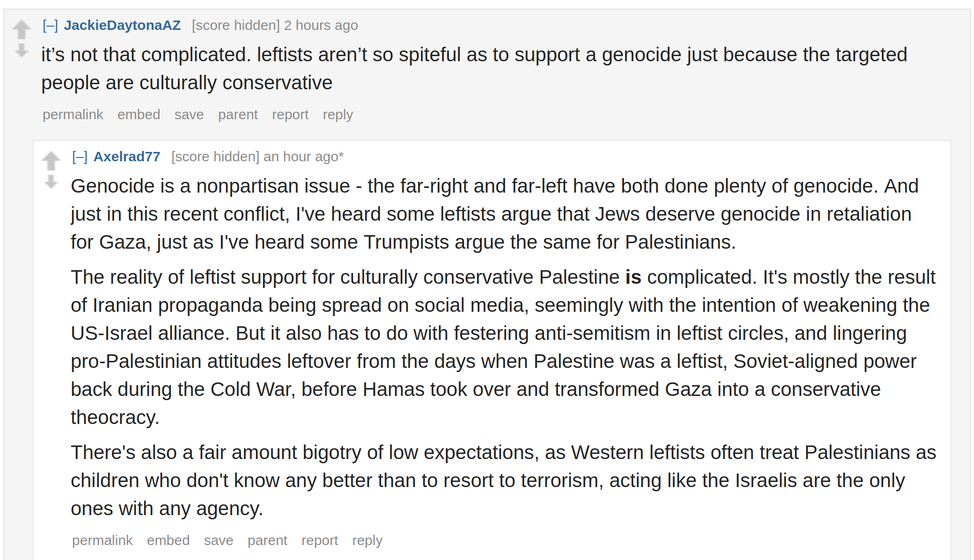Image resolution: width=974 pixels, height=560 pixels.
Task: Go to parent of Axelrad77's comment
Action: (268, 540)
